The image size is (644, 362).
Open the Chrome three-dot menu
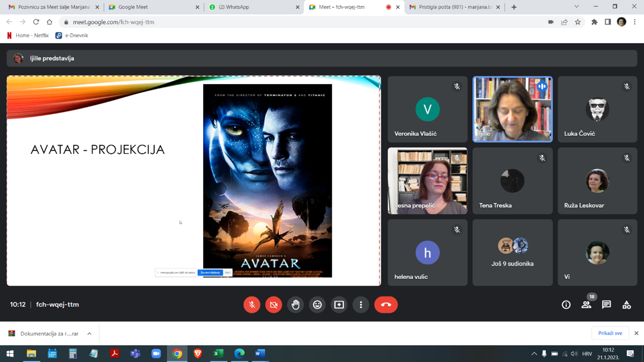click(635, 22)
